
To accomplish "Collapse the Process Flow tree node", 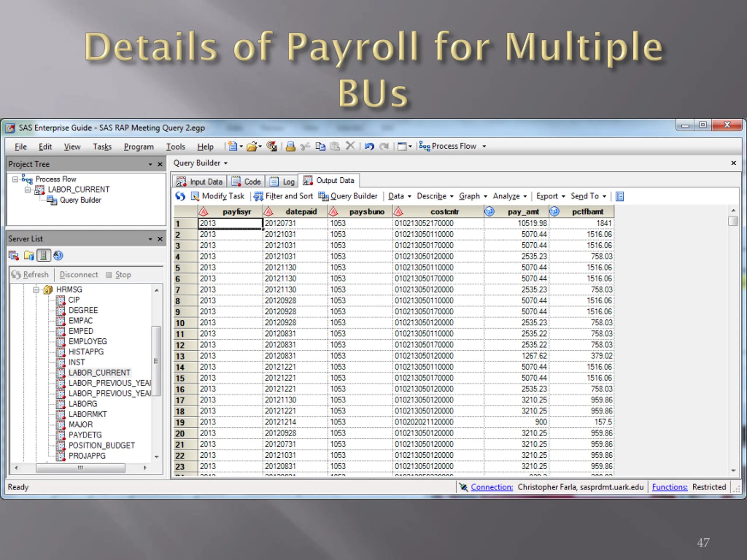I will point(15,179).
